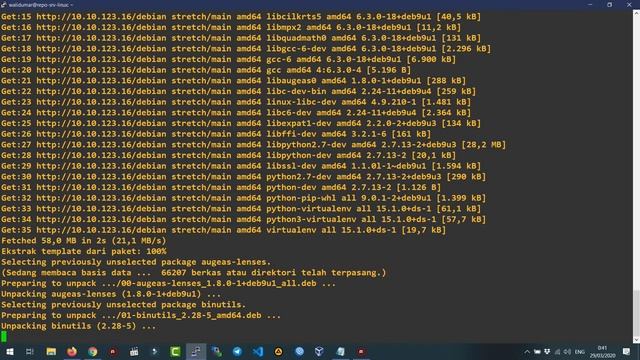Click the Get:20 gcc package line
The width and height of the screenshot is (640, 360).
coord(206,70)
